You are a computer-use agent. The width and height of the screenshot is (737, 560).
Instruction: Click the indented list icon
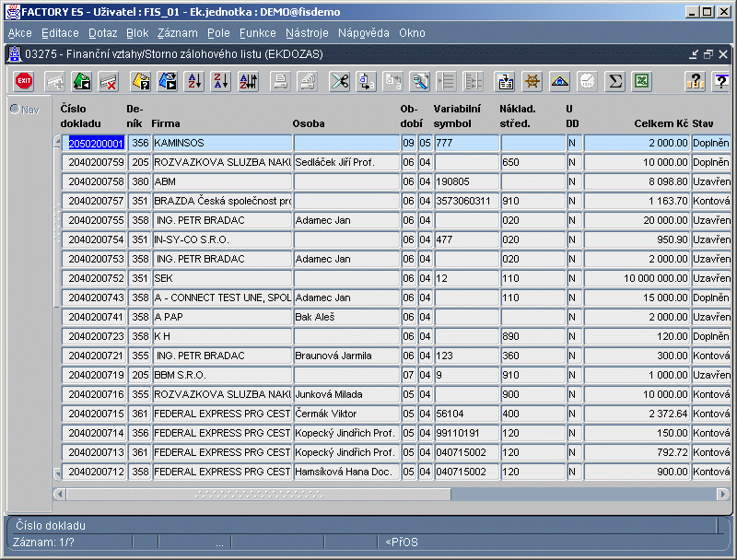click(446, 81)
